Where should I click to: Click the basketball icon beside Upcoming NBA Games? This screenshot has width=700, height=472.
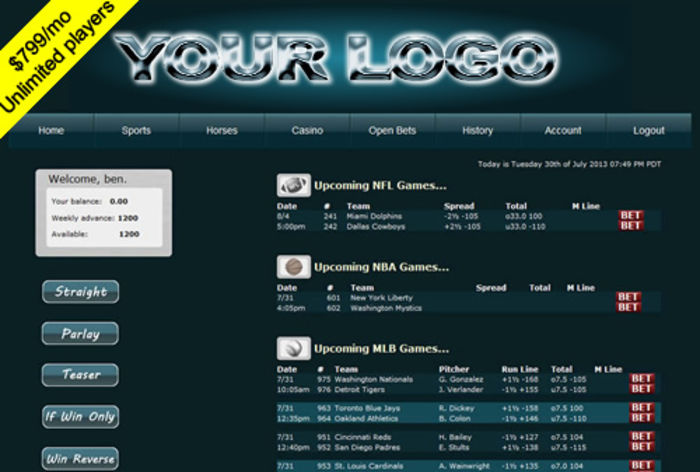(x=292, y=267)
